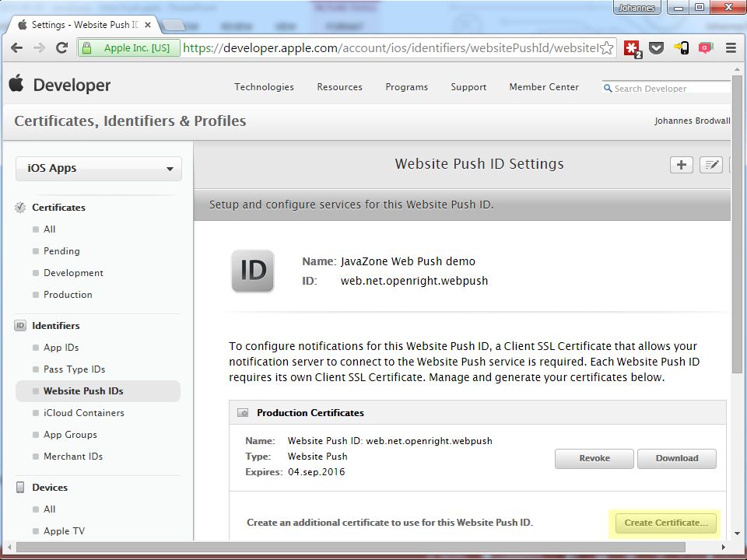
Task: Click the Search Developer field
Action: coord(665,88)
